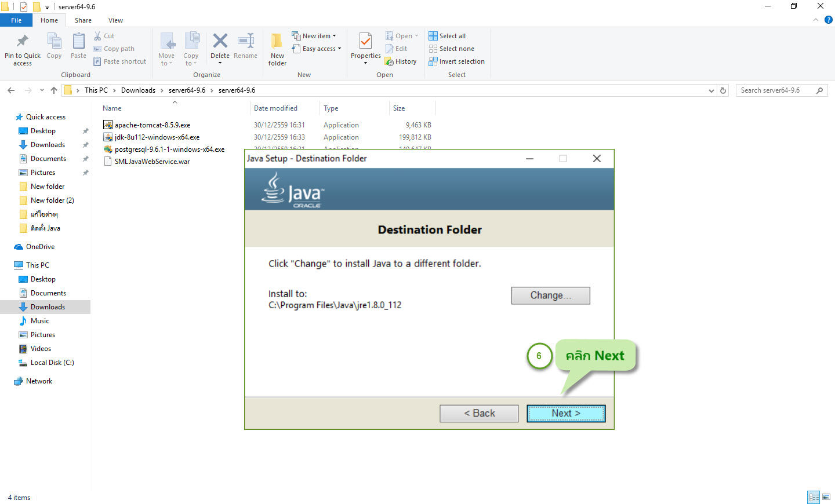Click Quick access in navigation pane

46,117
